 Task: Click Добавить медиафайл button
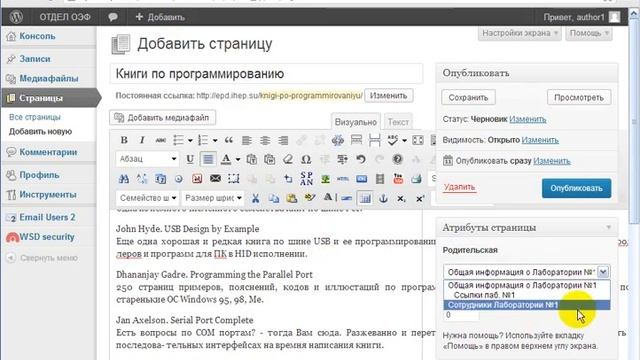point(162,118)
